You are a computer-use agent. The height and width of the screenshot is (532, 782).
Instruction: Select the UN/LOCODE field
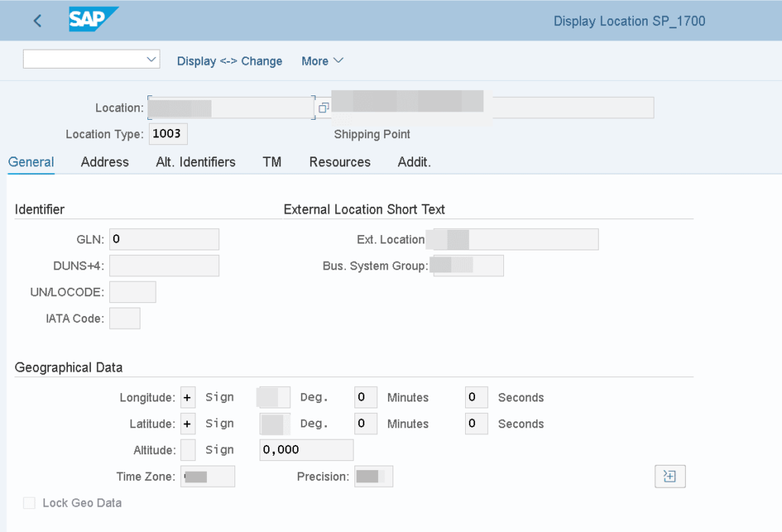(x=133, y=292)
